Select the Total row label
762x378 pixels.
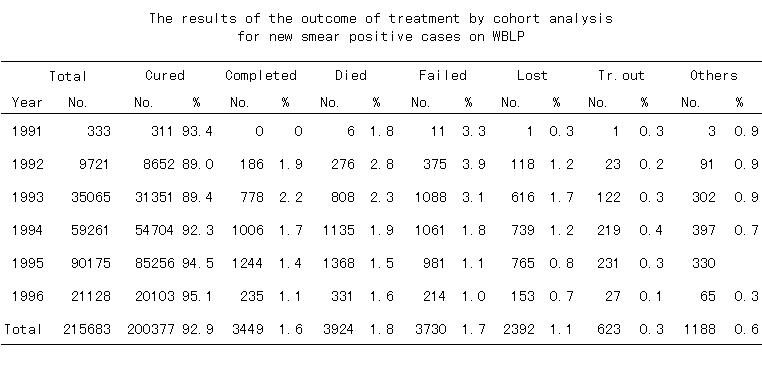click(23, 329)
